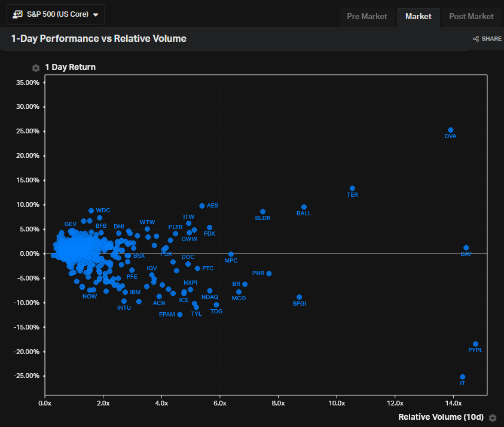Switch to the Pre Market tab
The height and width of the screenshot is (427, 504).
click(367, 17)
